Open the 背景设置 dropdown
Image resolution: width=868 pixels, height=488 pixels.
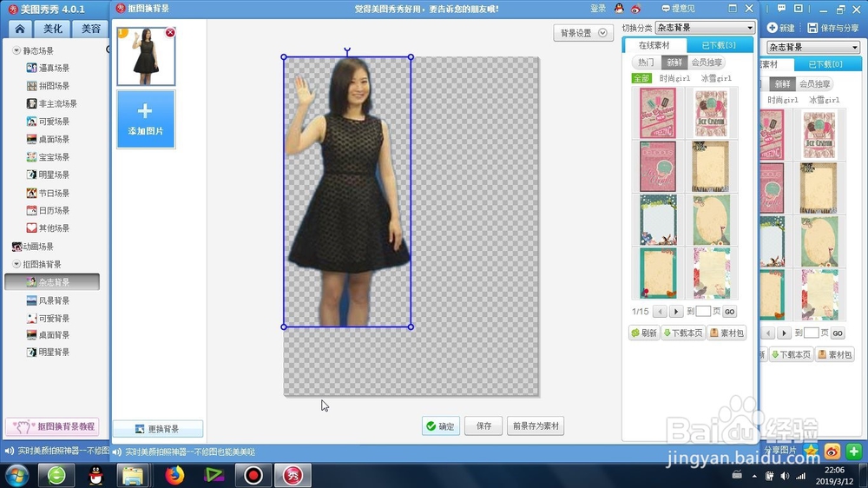[x=583, y=33]
